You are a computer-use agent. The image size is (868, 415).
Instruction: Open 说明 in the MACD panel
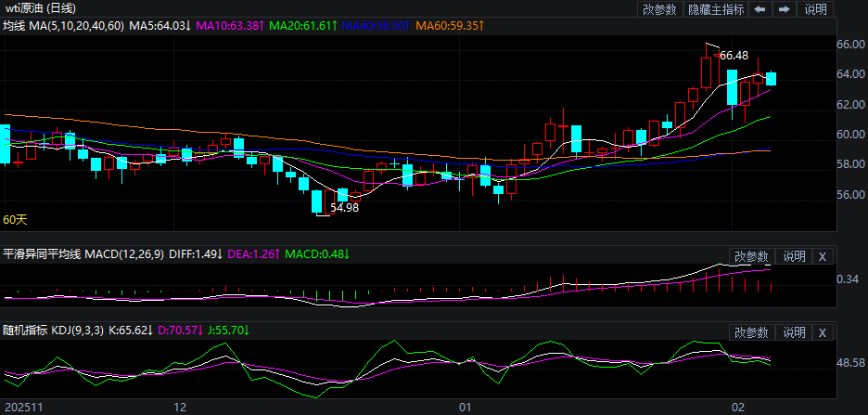click(x=794, y=256)
